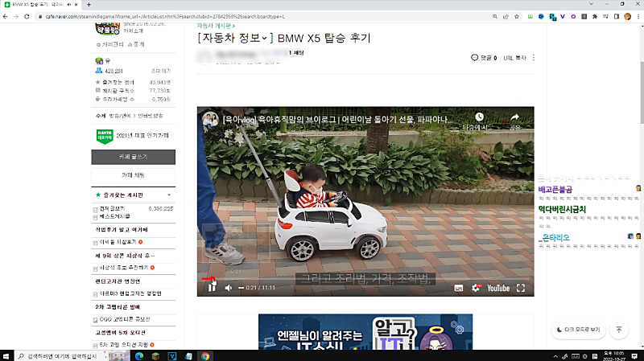Expand the 자동차 정보 category dropdown

(x=270, y=38)
